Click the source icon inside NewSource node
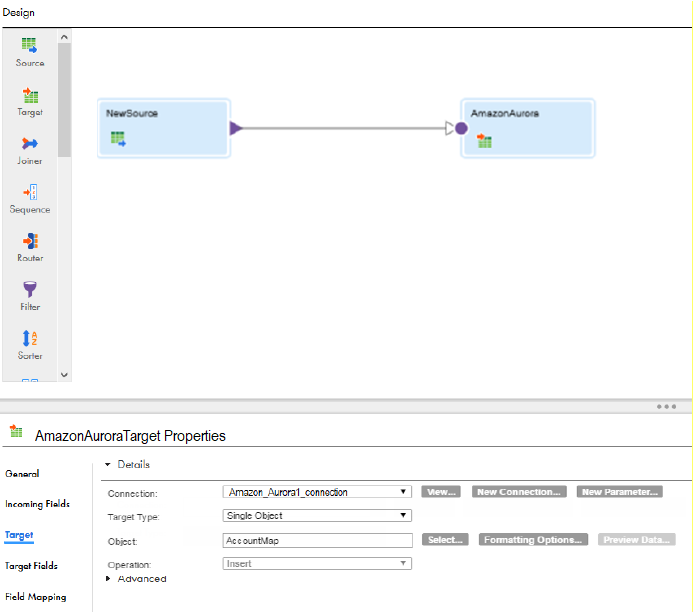The width and height of the screenshot is (695, 612). tap(118, 139)
